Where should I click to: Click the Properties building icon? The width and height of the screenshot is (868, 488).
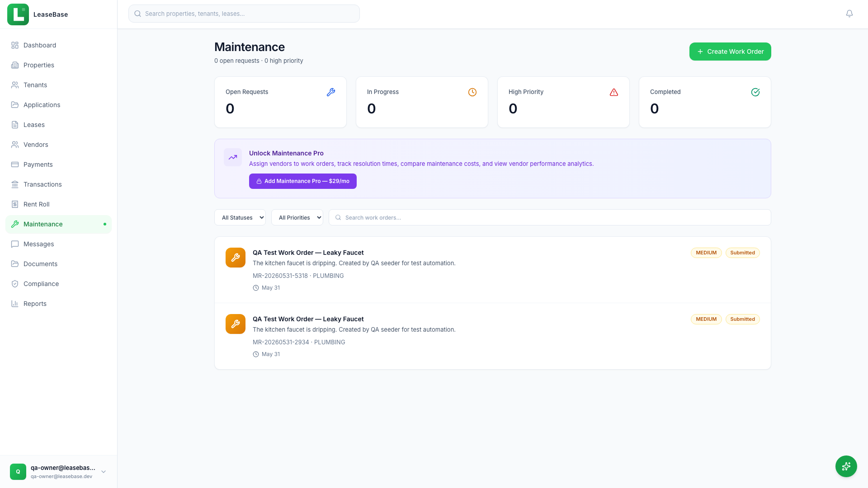(15, 65)
